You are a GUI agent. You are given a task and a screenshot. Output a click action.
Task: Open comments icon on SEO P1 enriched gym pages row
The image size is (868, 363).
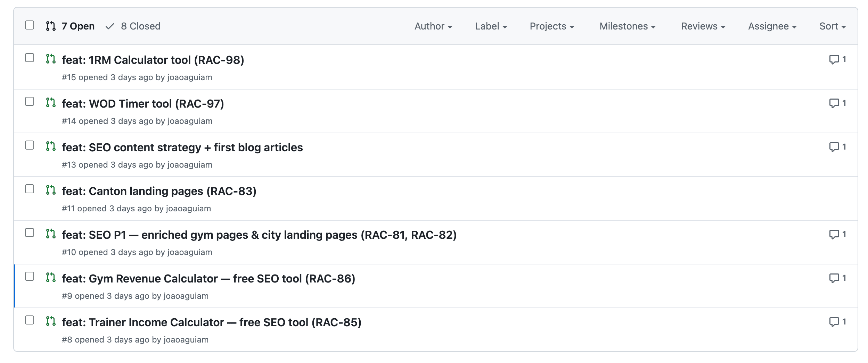point(834,235)
